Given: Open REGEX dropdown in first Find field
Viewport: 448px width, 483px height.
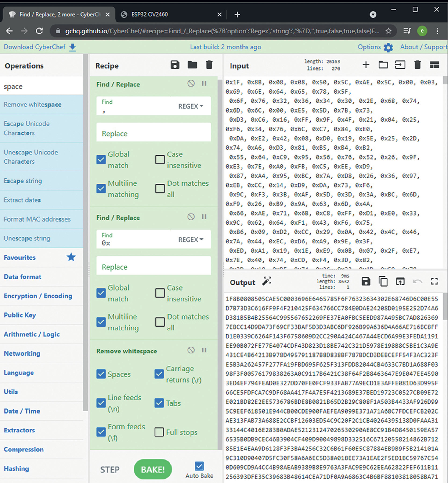Looking at the screenshot, I should point(191,106).
